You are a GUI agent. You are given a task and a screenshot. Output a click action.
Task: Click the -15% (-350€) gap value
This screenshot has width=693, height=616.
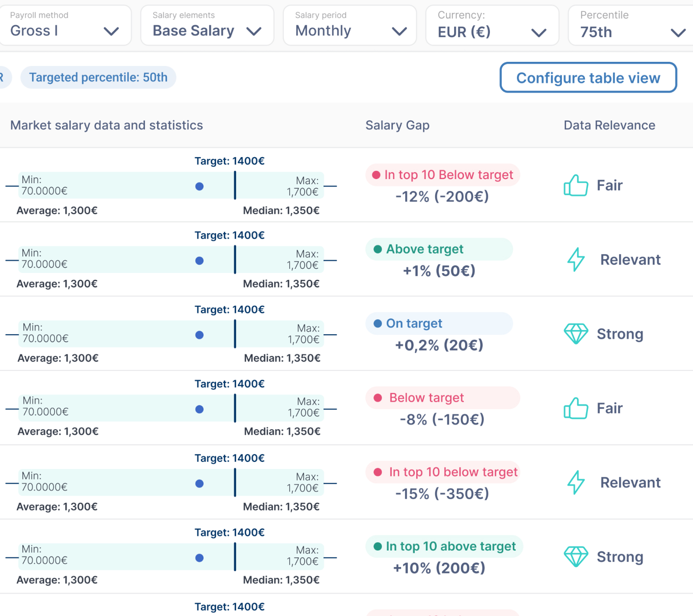442,493
